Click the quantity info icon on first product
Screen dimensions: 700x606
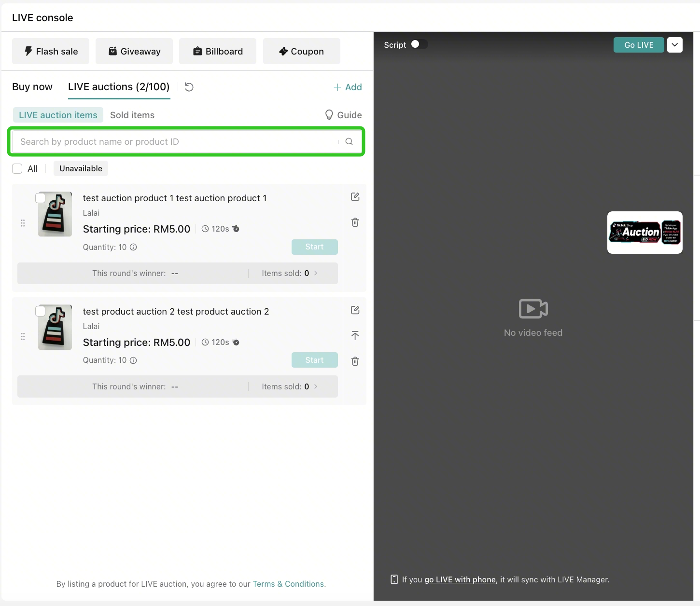click(133, 247)
